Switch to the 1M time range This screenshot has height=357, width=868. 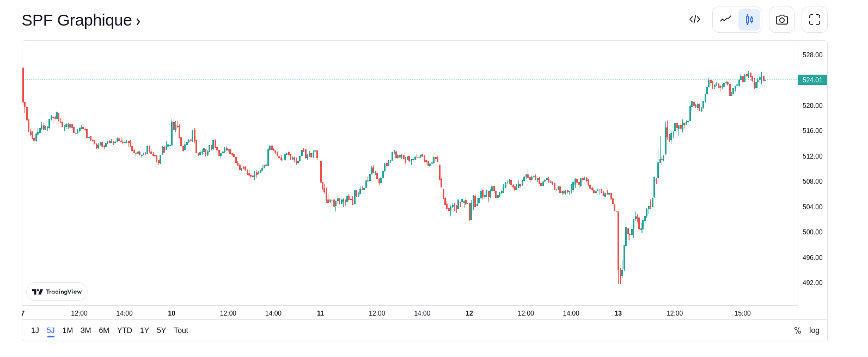68,330
